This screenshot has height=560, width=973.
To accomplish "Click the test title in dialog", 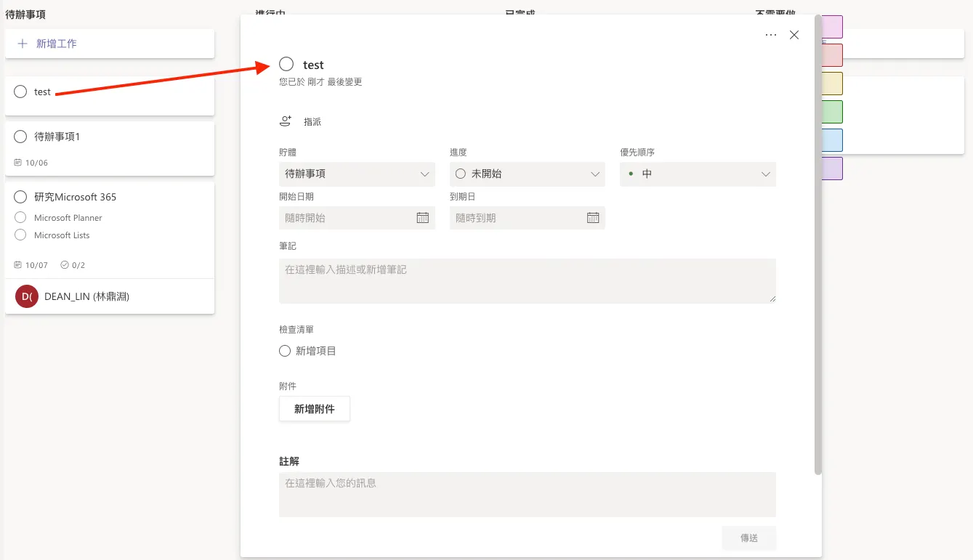I will (x=313, y=65).
